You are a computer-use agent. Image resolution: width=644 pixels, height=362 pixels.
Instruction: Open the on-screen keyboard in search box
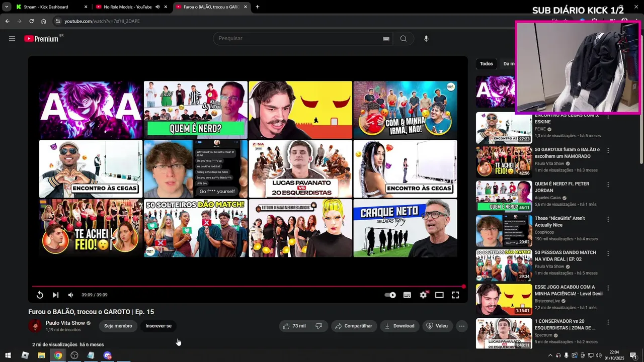point(386,39)
